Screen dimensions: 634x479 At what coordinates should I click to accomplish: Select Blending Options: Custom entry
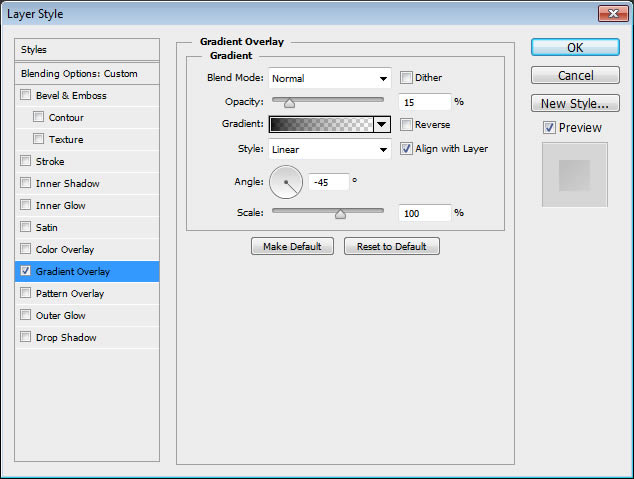(80, 74)
